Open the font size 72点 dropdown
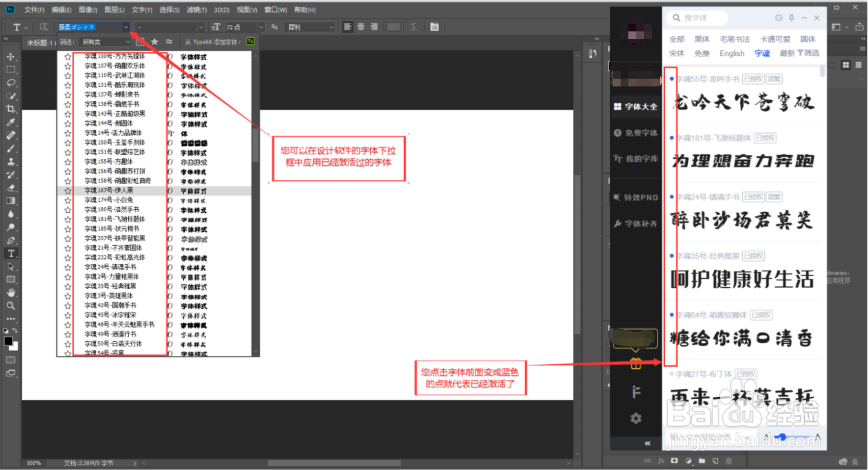 click(x=261, y=27)
